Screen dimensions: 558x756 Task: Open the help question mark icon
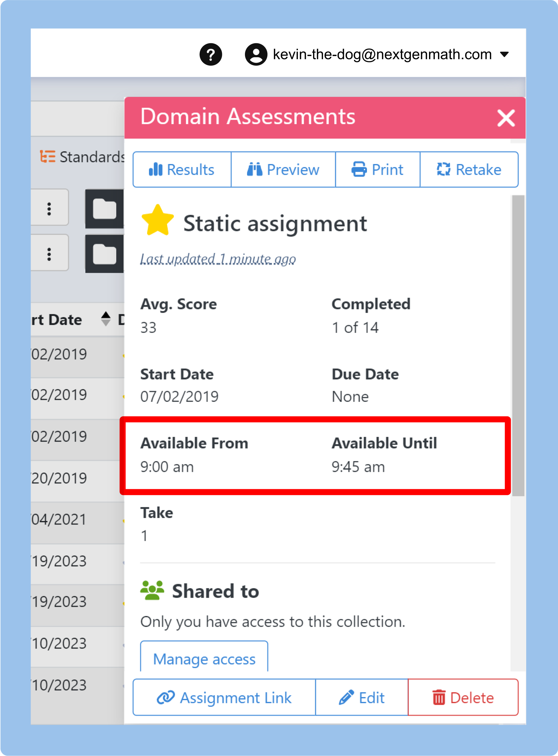coord(210,54)
